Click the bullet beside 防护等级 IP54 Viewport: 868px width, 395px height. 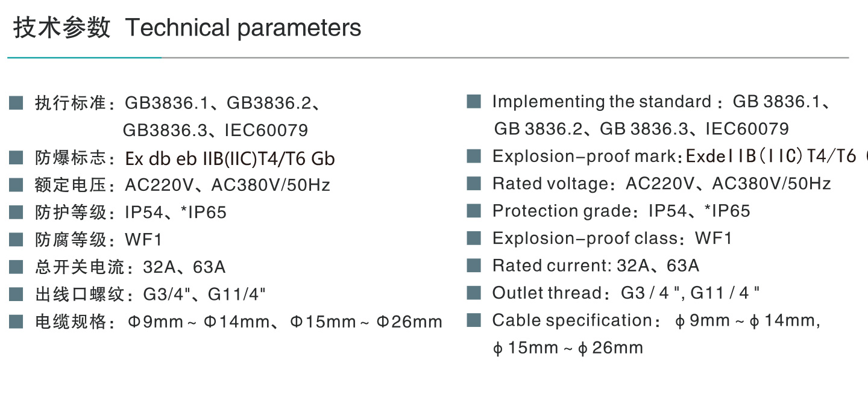coord(16,213)
